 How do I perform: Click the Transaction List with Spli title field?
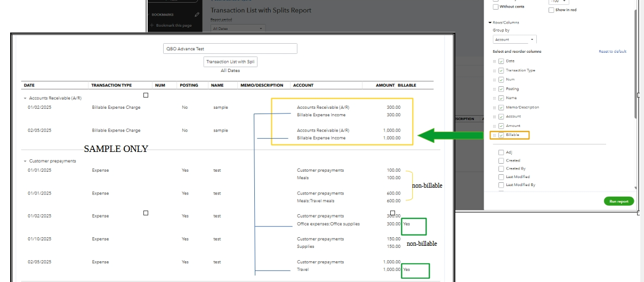click(231, 62)
